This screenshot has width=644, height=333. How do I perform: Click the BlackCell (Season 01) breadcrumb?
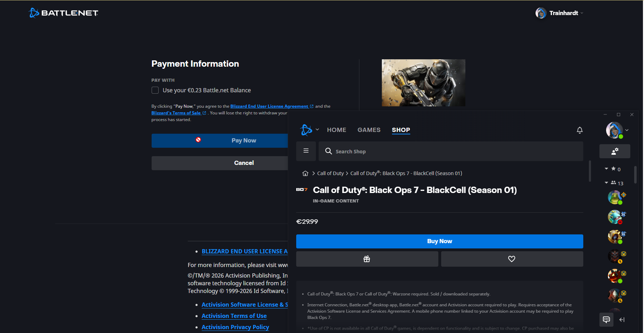406,173
